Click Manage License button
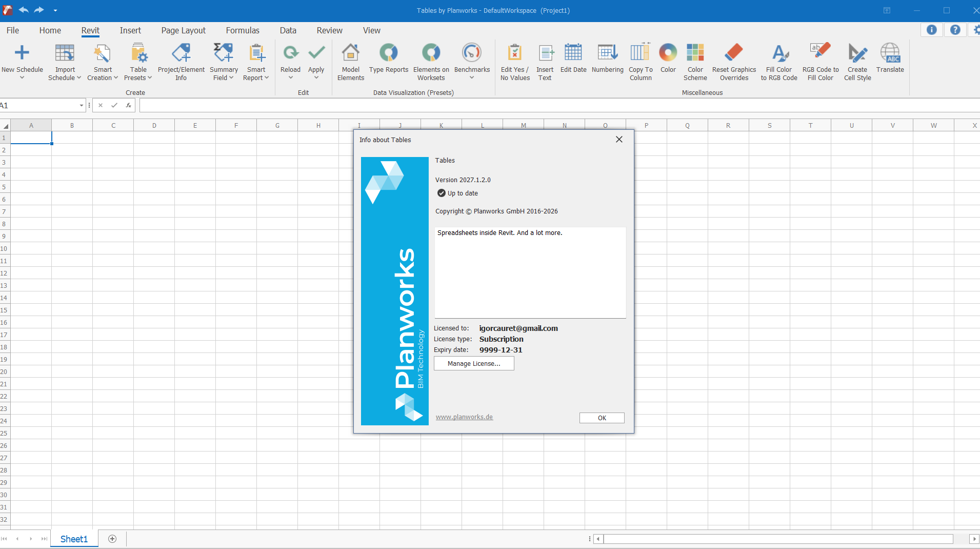This screenshot has width=980, height=549. click(474, 363)
